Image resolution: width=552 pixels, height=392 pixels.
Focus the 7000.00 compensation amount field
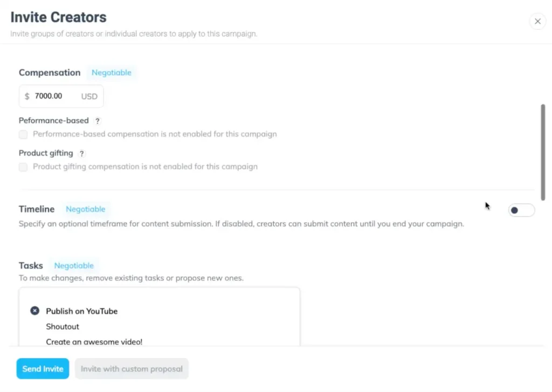click(54, 97)
